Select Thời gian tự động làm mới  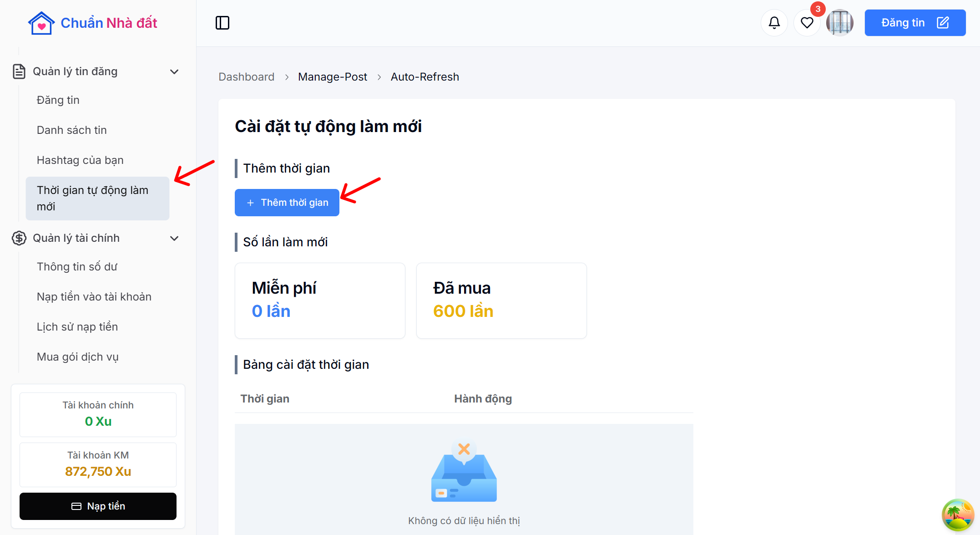tap(97, 199)
